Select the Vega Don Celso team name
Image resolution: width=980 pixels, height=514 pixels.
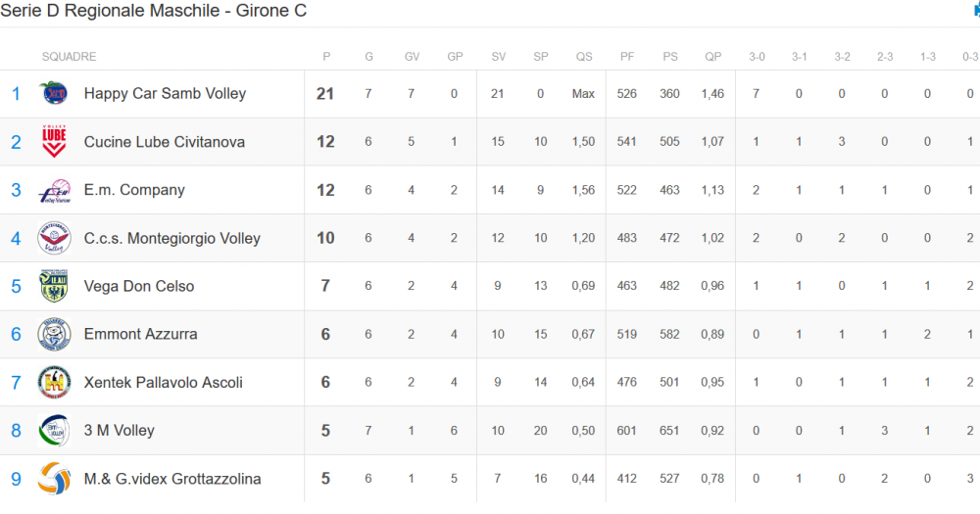(x=139, y=286)
